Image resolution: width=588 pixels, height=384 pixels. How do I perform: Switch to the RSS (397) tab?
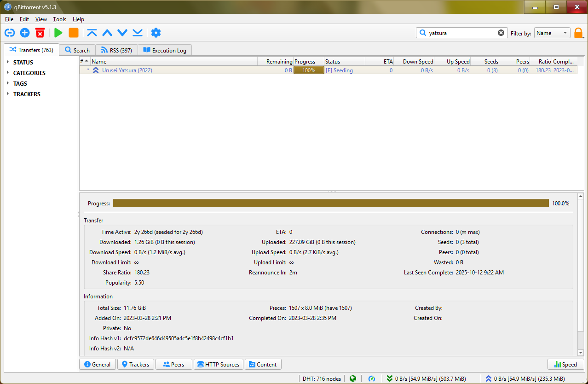pos(116,50)
